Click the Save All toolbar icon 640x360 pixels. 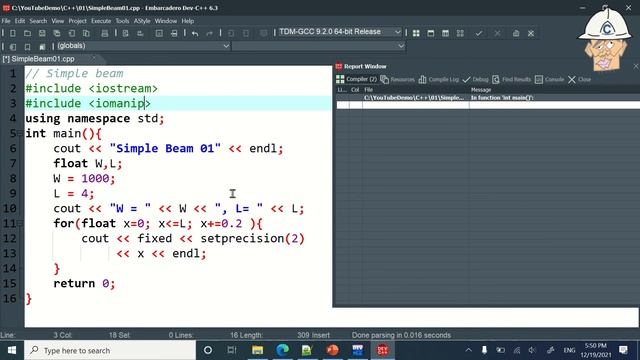click(57, 33)
